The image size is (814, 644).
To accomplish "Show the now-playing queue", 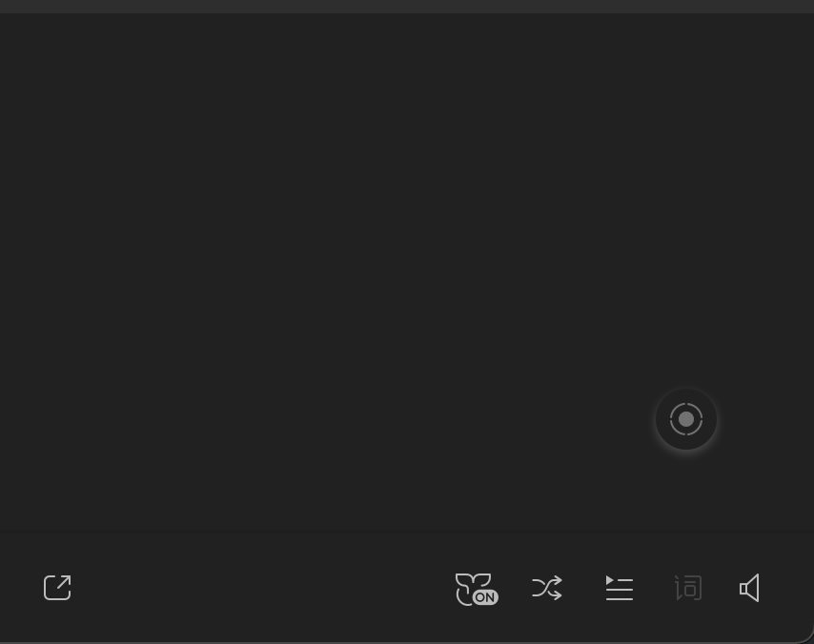I will (x=620, y=588).
